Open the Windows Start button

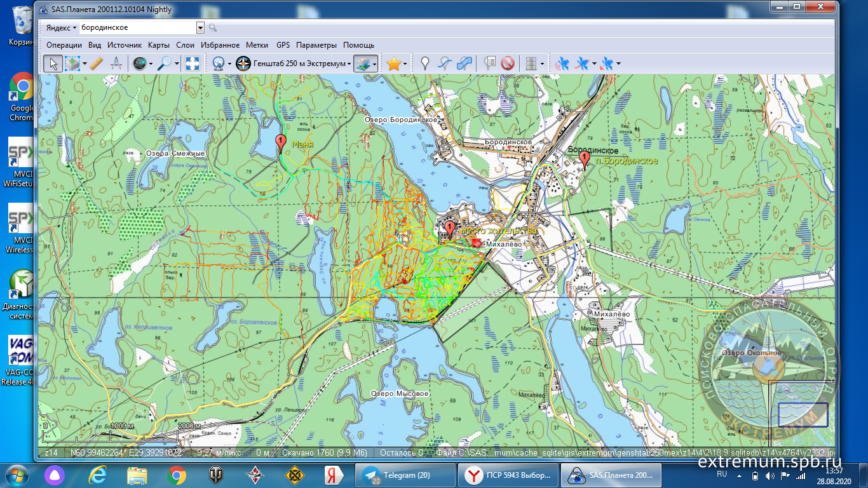[x=17, y=475]
